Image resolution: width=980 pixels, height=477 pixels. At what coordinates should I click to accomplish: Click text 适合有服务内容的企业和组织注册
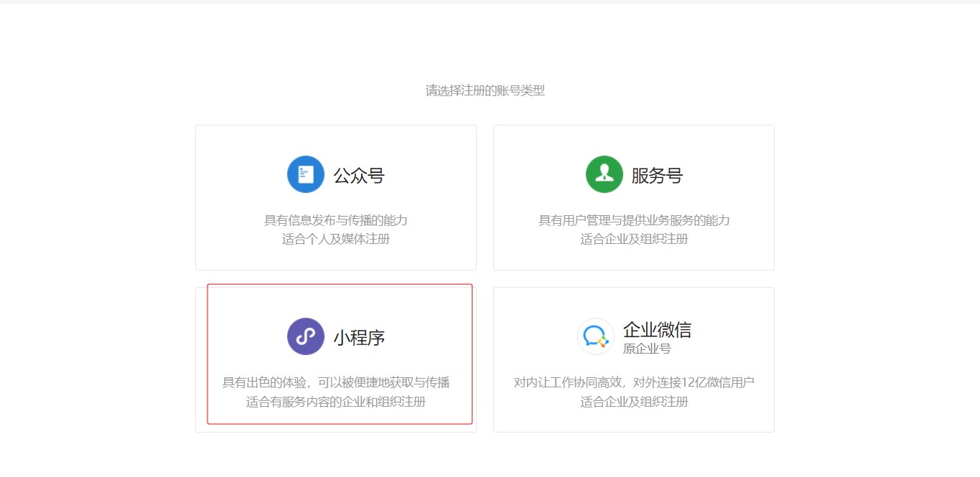coord(336,401)
